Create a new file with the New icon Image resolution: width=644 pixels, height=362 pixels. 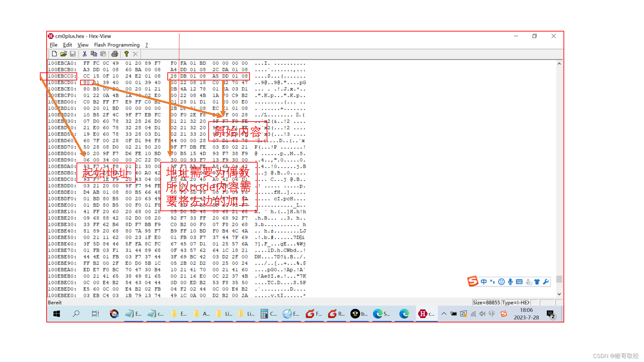coord(54,54)
